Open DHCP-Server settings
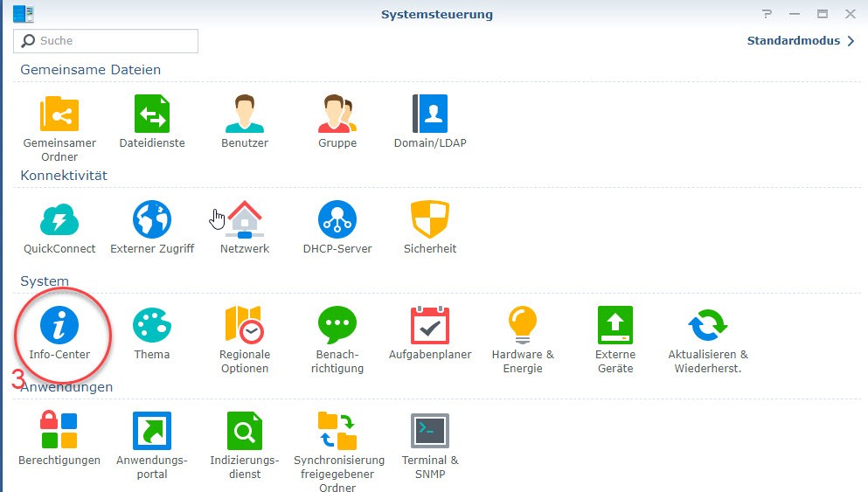This screenshot has width=868, height=492. coord(337,220)
